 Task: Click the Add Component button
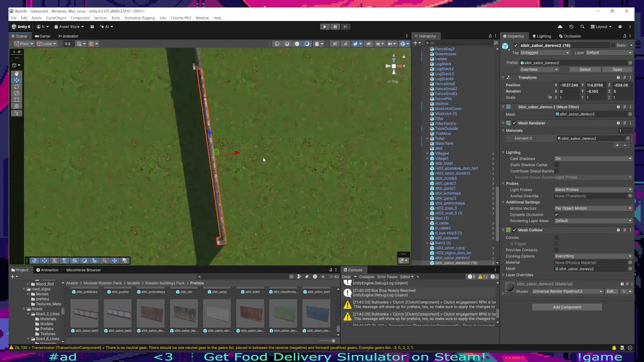click(567, 307)
